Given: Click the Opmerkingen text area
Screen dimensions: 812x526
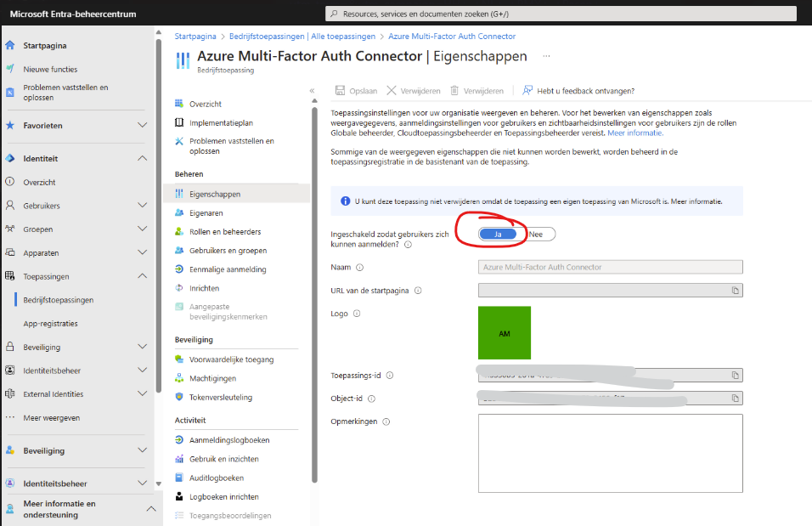Looking at the screenshot, I should click(x=611, y=454).
